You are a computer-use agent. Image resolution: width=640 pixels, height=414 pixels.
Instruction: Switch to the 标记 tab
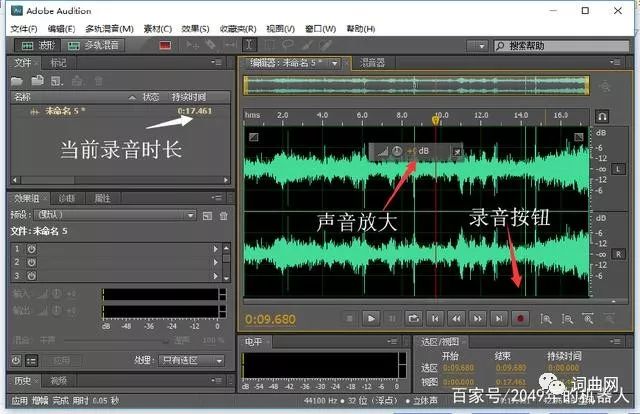tap(59, 62)
